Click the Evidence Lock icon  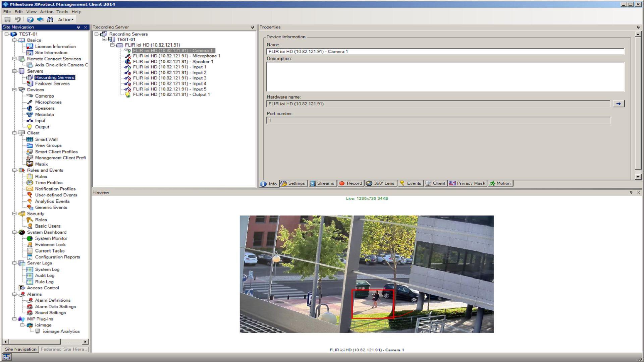coord(30,245)
